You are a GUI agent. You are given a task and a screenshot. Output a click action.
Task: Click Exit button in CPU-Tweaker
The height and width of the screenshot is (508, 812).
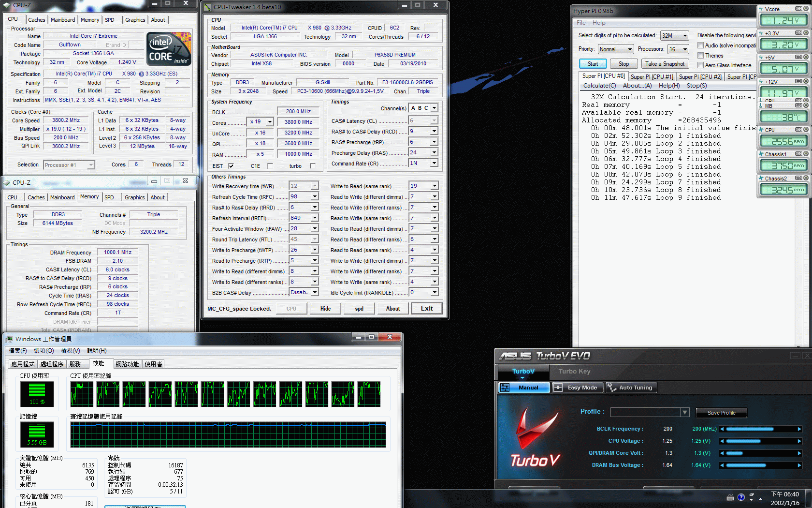tap(427, 309)
